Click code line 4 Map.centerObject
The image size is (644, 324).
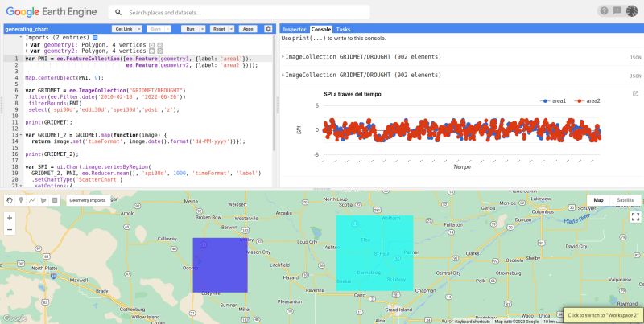pos(64,77)
